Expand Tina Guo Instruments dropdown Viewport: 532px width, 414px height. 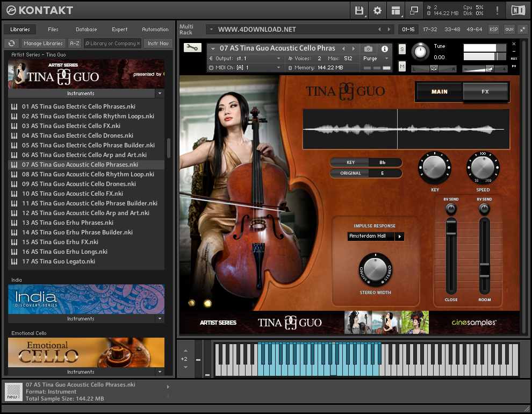[160, 94]
